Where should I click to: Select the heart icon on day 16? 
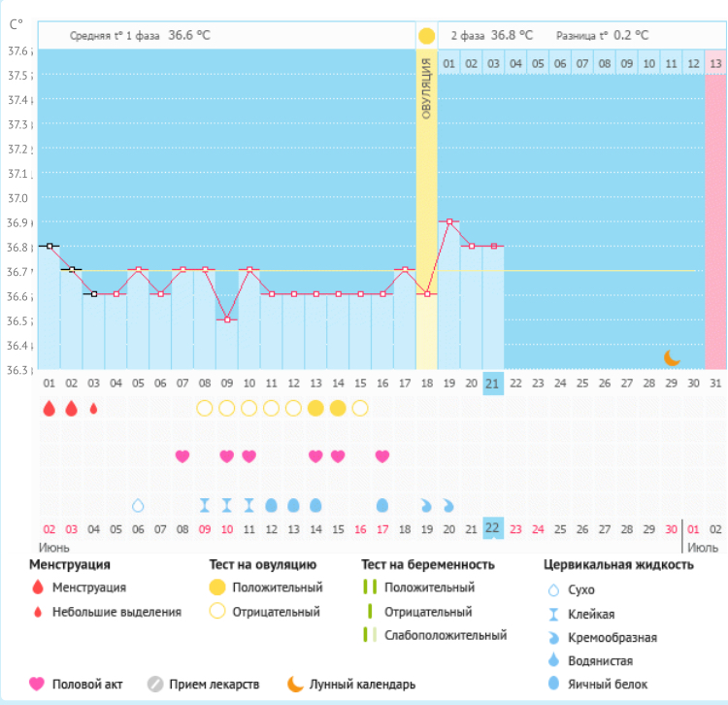coord(382,455)
